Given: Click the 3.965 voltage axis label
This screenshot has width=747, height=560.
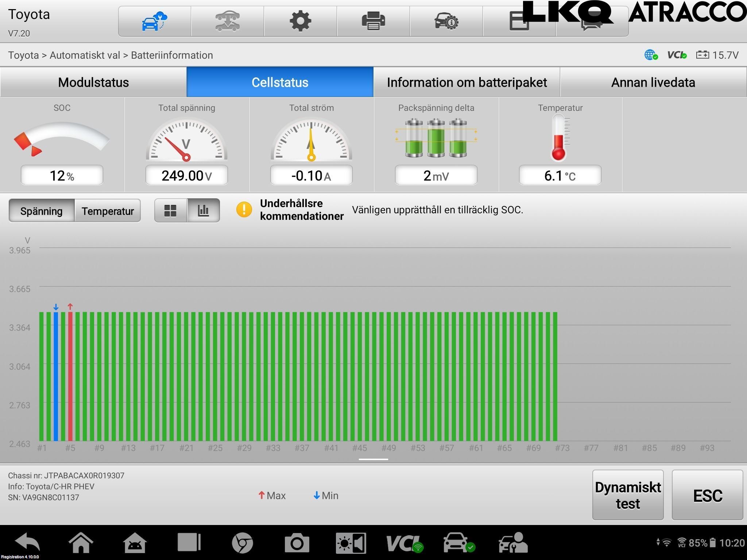Looking at the screenshot, I should pos(20,250).
